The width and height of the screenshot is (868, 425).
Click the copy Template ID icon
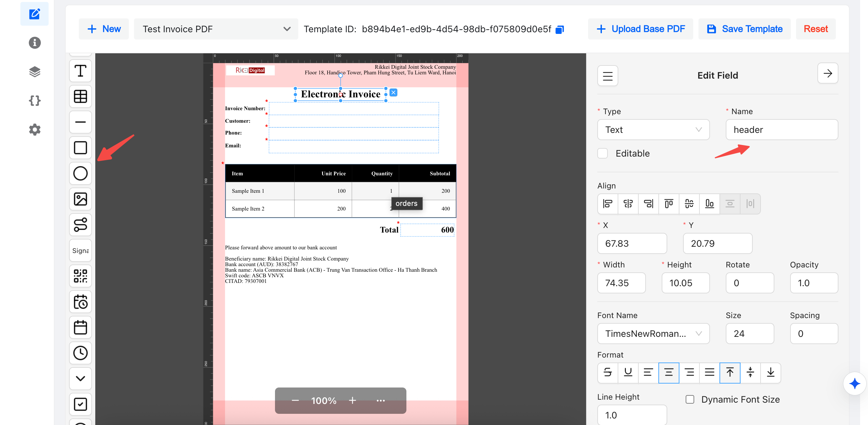pos(560,29)
